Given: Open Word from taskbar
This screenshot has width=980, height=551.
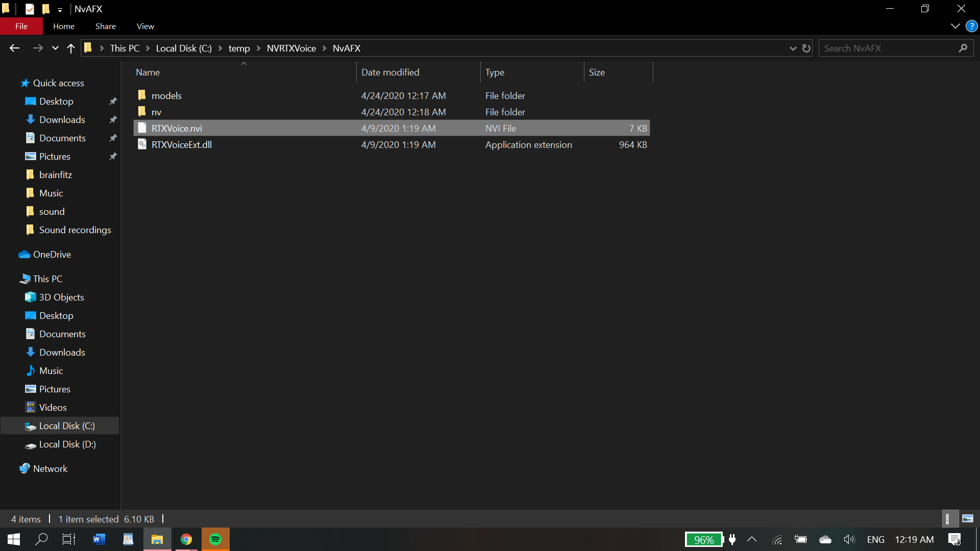Looking at the screenshot, I should click(99, 539).
